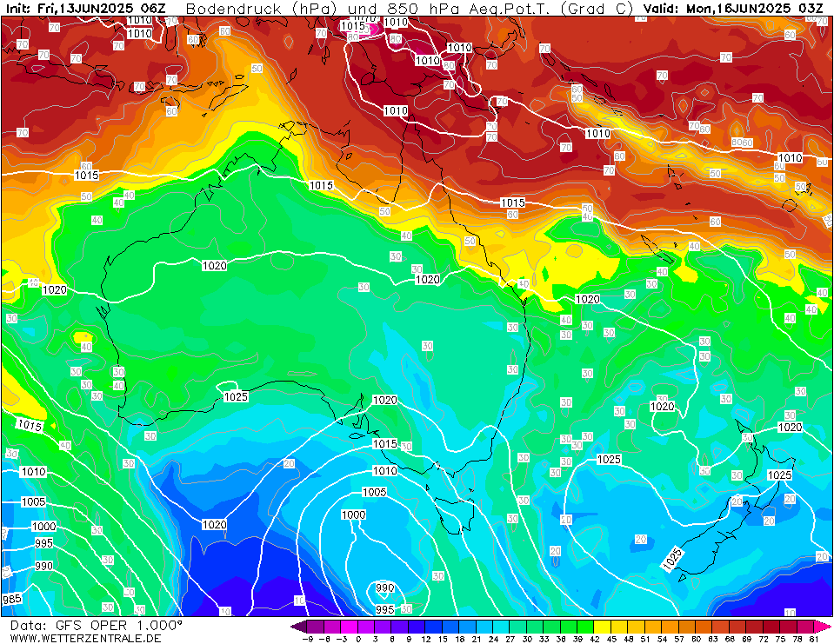Click the legend scale value 81
The image size is (834, 644).
(x=813, y=639)
